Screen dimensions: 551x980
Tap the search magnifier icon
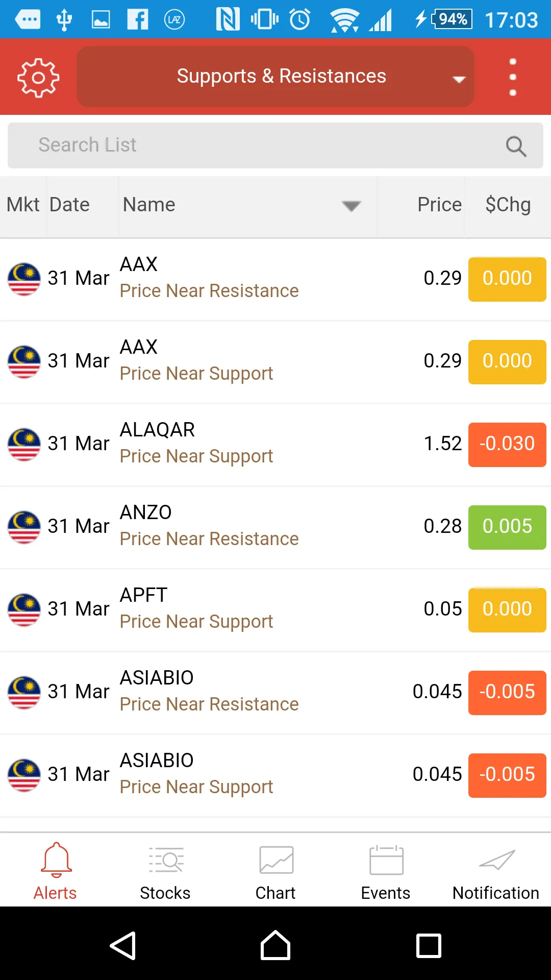(516, 146)
